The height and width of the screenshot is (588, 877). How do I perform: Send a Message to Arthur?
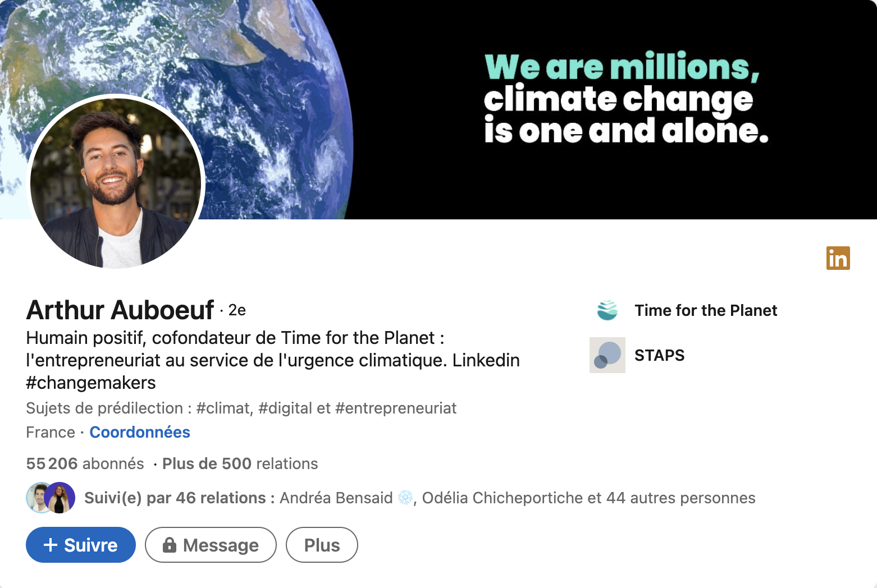pyautogui.click(x=211, y=545)
